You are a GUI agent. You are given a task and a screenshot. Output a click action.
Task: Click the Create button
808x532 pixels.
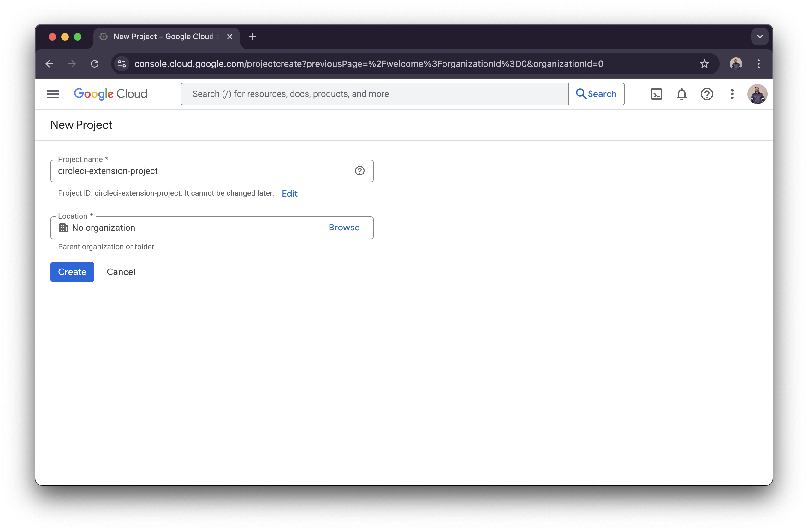[72, 272]
